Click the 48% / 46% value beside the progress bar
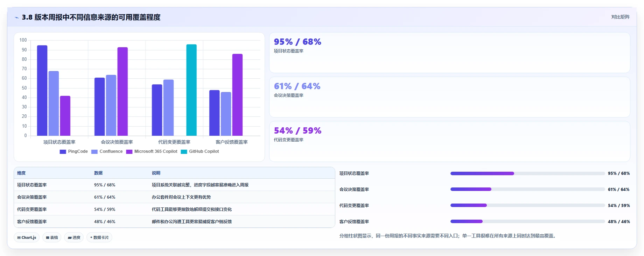The image size is (644, 256). coord(619,222)
